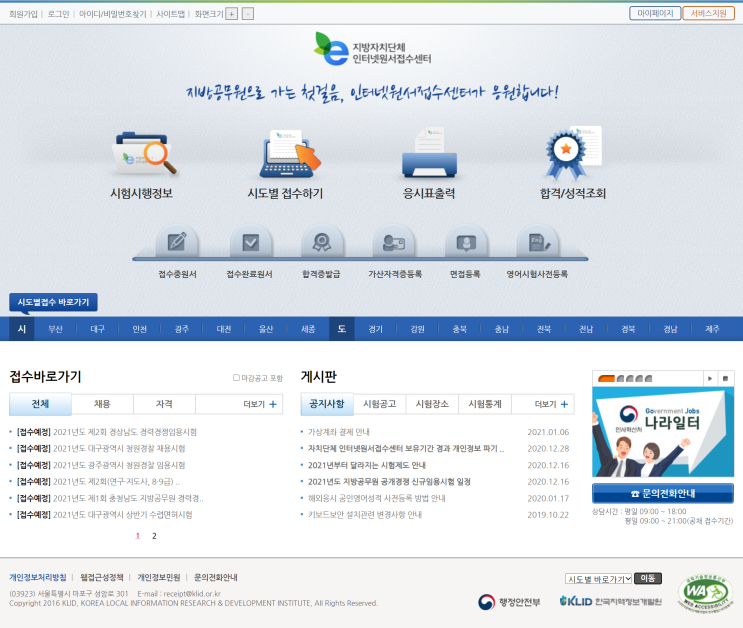Screen dimensions: 743x628
Task: Open 가산자격증등록 ID card icon
Action: point(394,242)
